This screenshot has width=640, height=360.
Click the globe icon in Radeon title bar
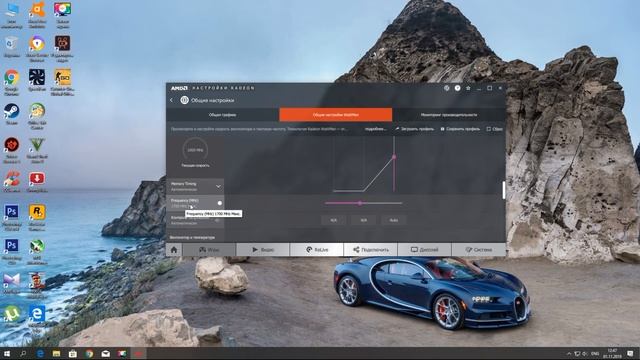[x=447, y=88]
